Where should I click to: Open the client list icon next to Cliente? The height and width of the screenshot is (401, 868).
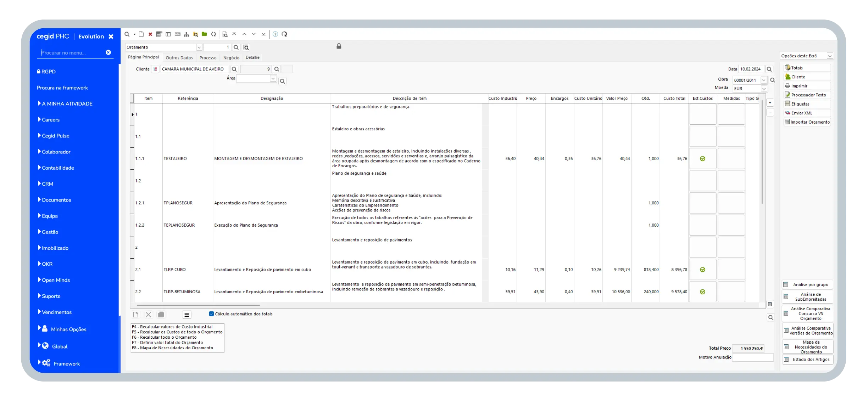(x=155, y=69)
